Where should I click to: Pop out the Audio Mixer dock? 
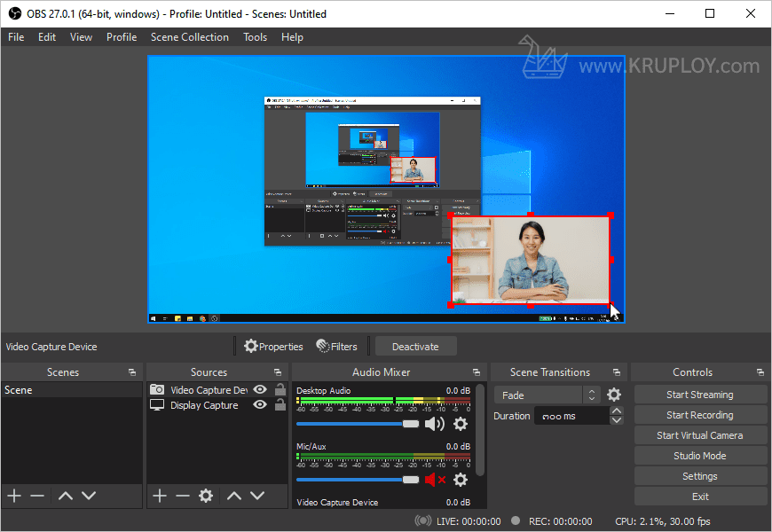click(x=477, y=372)
